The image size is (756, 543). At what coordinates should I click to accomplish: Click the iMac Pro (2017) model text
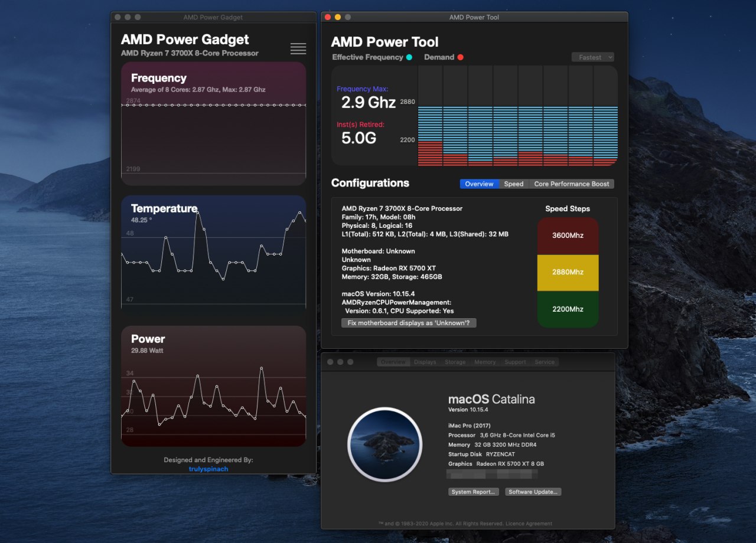tap(470, 426)
